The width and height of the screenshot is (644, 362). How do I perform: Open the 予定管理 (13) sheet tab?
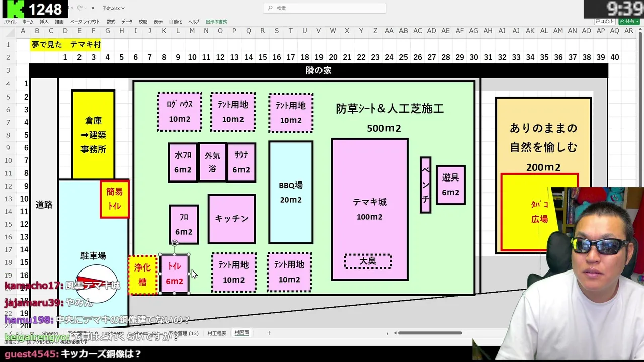(183, 333)
